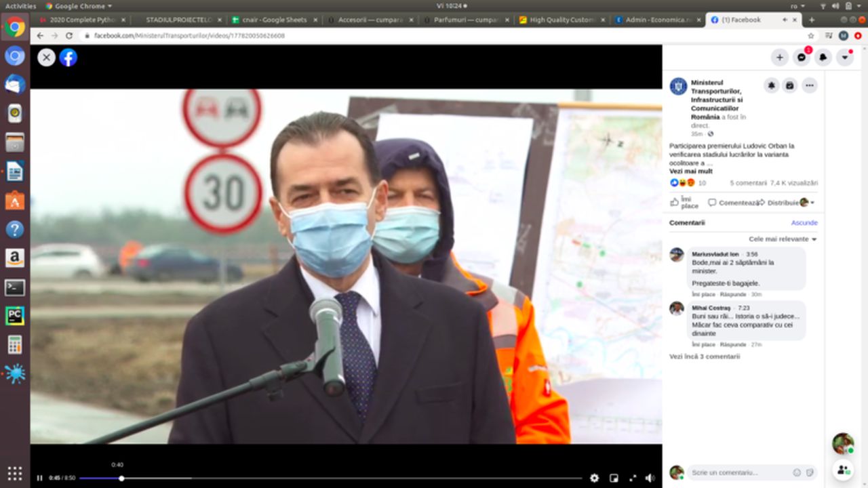Click the Distribuie share button
Image resolution: width=868 pixels, height=488 pixels.
click(x=778, y=203)
